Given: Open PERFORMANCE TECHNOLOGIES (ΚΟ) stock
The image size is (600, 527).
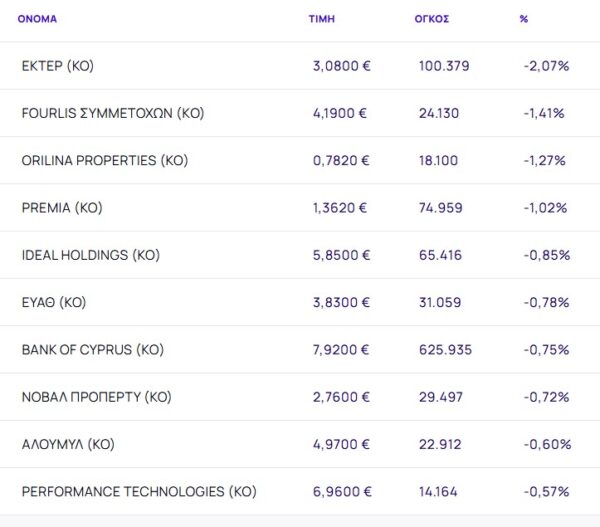Looking at the screenshot, I should pos(139,492).
